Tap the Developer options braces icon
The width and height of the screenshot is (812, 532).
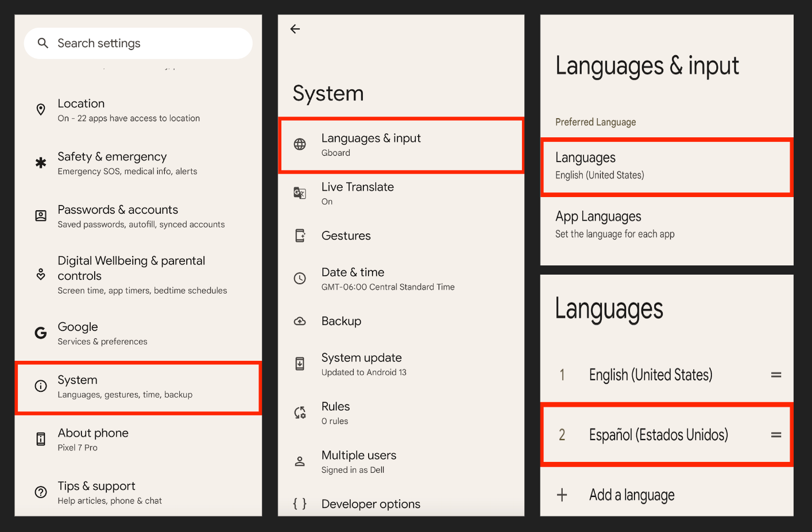[300, 504]
